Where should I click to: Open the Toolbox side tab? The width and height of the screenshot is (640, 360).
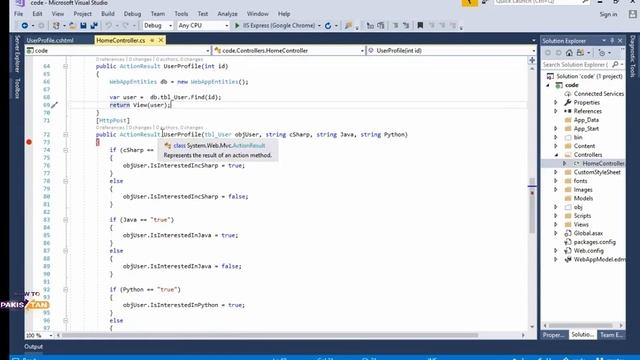point(17,88)
